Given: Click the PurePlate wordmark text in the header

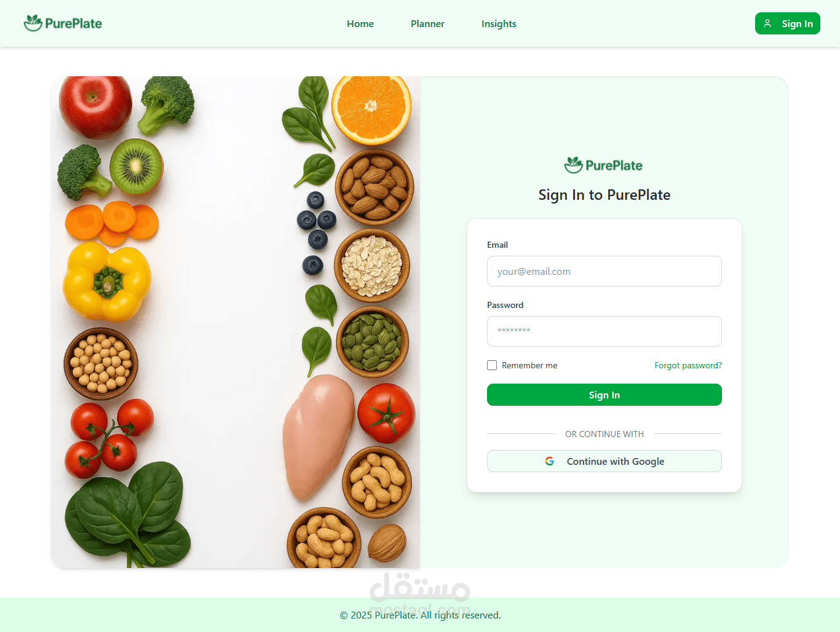Looking at the screenshot, I should tap(73, 23).
